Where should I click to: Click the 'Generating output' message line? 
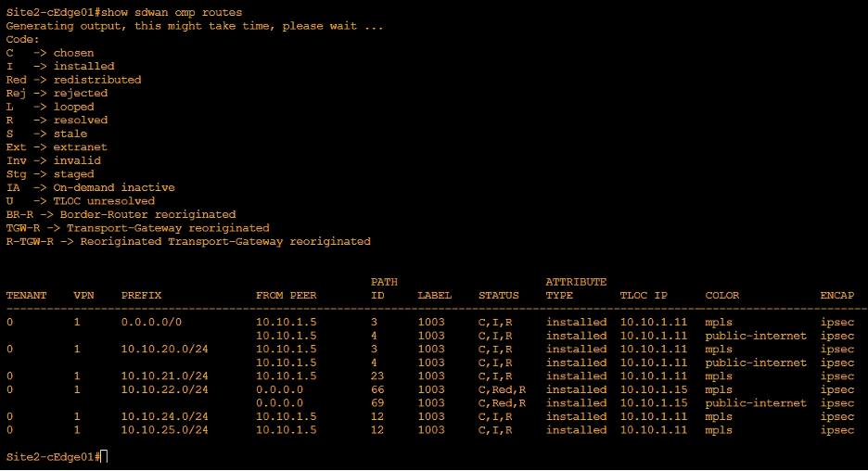195,26
